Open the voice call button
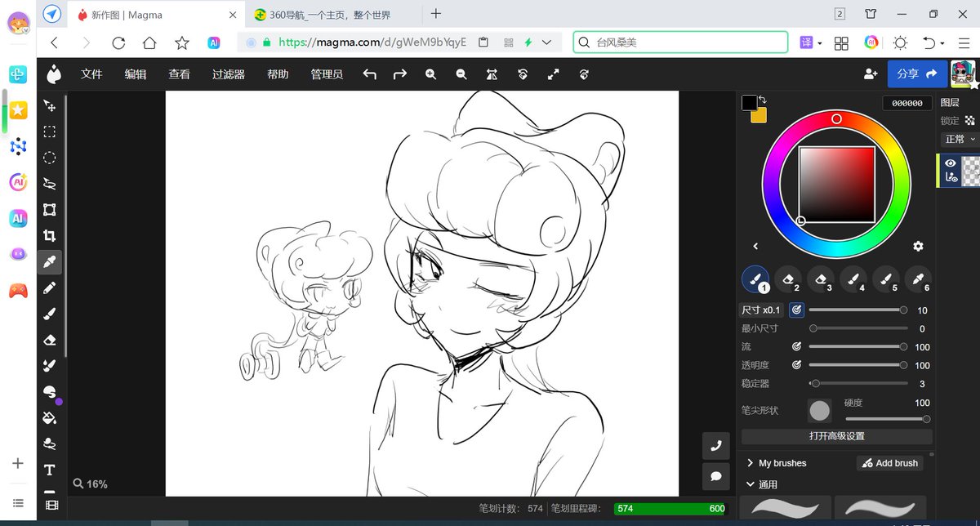The image size is (980, 526). point(716,446)
